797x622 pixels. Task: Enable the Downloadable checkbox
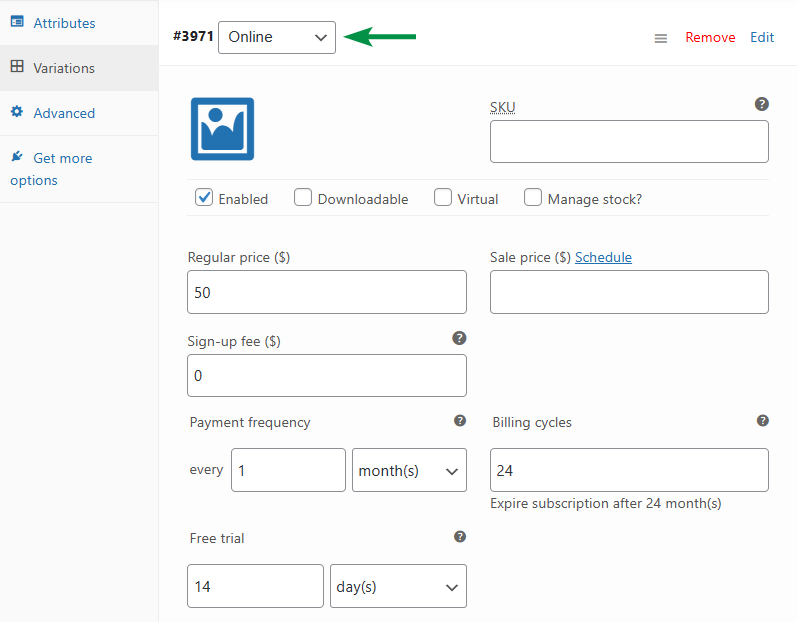[303, 198]
